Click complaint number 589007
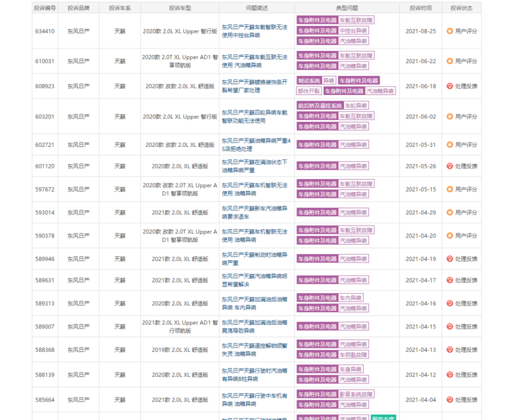This screenshot has width=508, height=420. 45,327
